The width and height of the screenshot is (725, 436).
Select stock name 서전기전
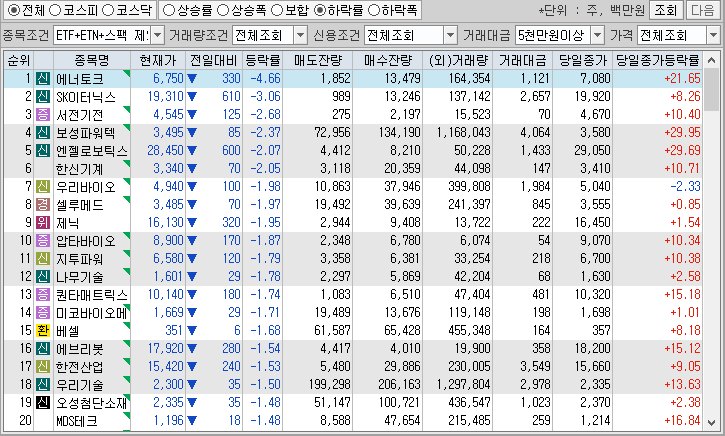click(x=80, y=115)
